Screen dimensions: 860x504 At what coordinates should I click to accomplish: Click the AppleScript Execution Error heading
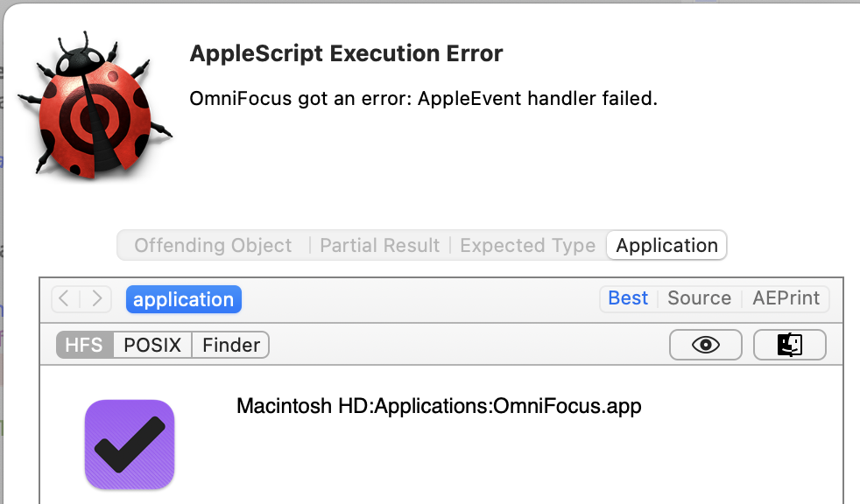click(x=346, y=53)
